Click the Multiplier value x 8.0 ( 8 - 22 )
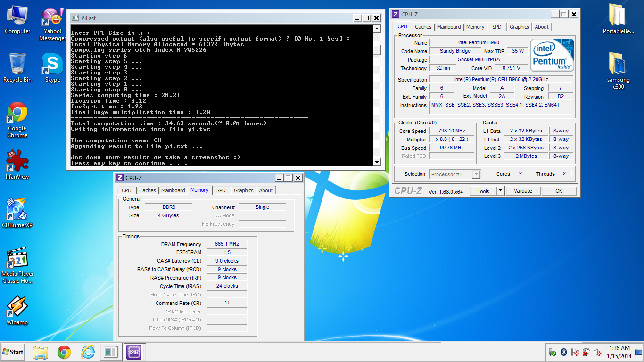Image resolution: width=644 pixels, height=362 pixels. [452, 140]
